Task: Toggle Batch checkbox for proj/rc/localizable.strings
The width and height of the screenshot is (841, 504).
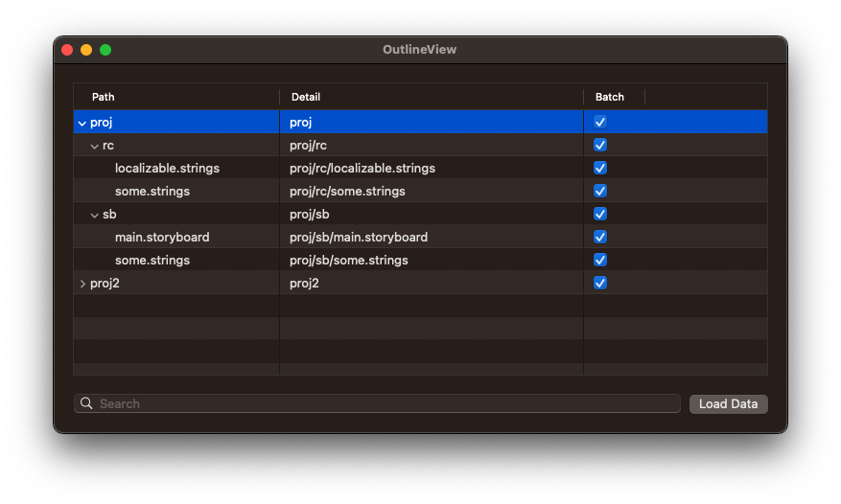Action: pyautogui.click(x=600, y=168)
